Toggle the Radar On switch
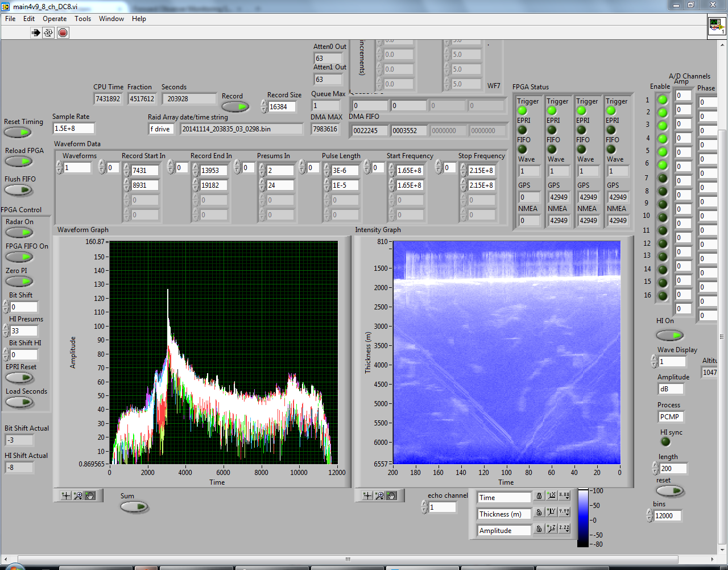Image resolution: width=728 pixels, height=570 pixels. pos(19,232)
